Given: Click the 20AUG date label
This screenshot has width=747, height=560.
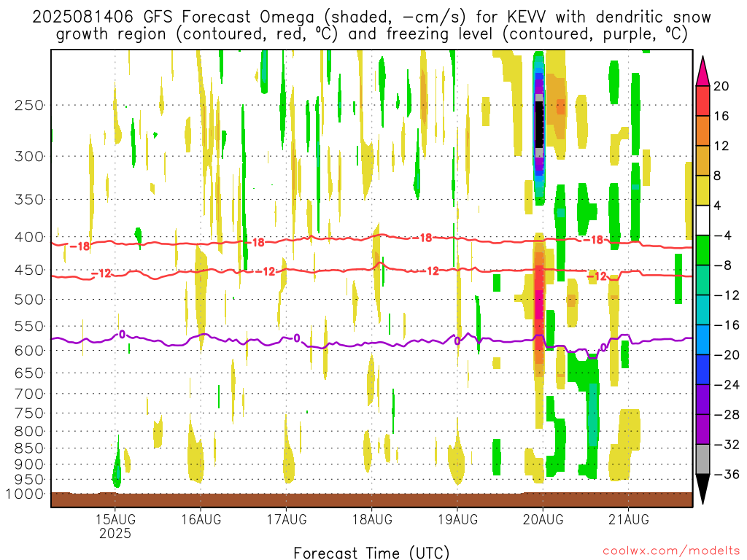Looking at the screenshot, I should (x=543, y=519).
